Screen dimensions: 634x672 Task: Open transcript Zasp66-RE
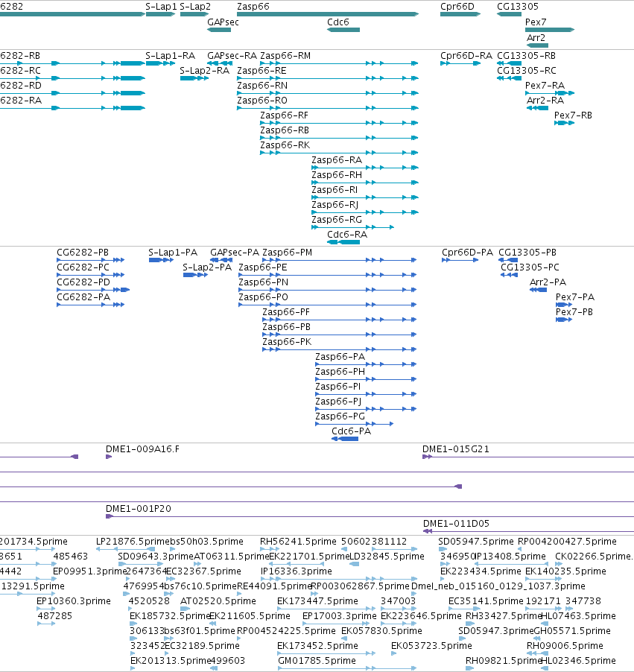coord(328,78)
